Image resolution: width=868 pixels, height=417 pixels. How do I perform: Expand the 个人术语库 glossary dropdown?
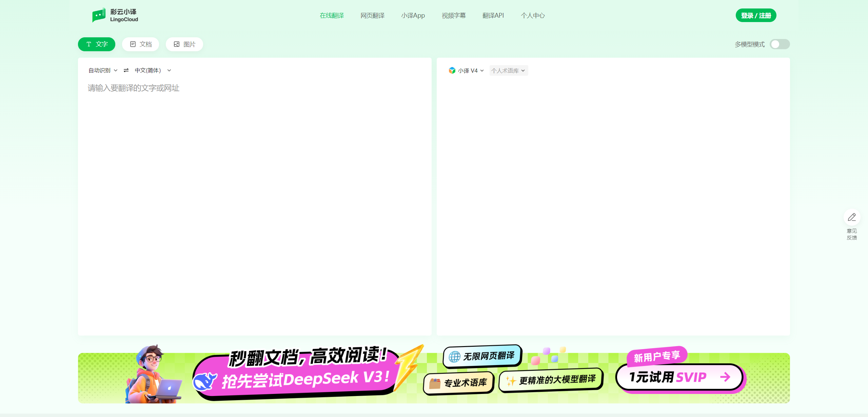coord(508,71)
